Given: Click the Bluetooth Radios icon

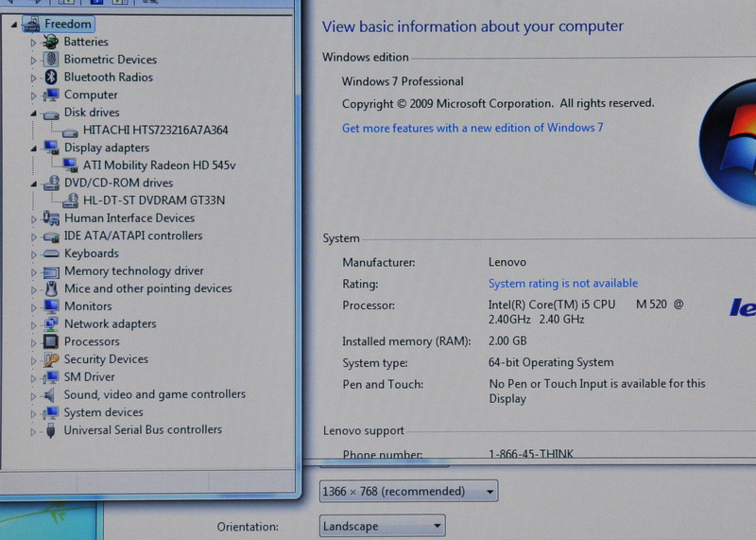Looking at the screenshot, I should tap(51, 78).
